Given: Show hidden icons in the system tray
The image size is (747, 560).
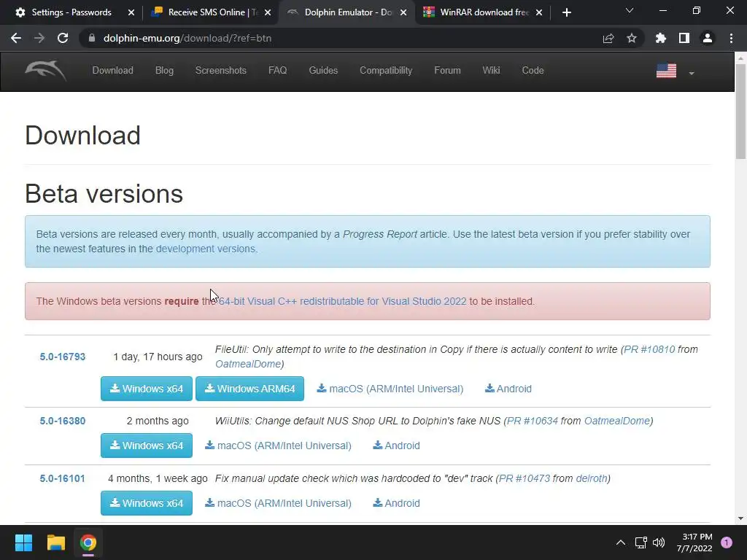Looking at the screenshot, I should pyautogui.click(x=620, y=542).
